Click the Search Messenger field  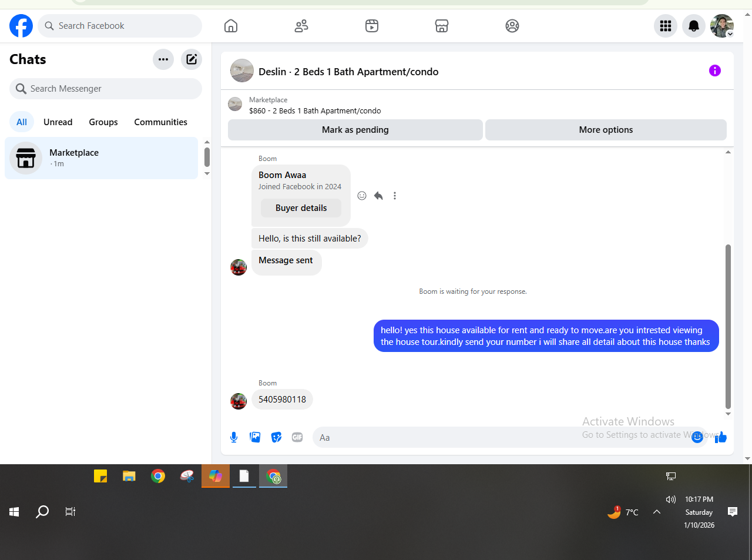(x=106, y=89)
